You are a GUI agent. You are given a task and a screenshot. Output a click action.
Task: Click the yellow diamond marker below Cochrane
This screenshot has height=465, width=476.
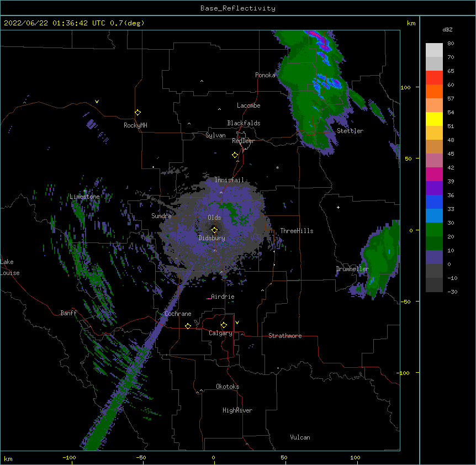[188, 326]
